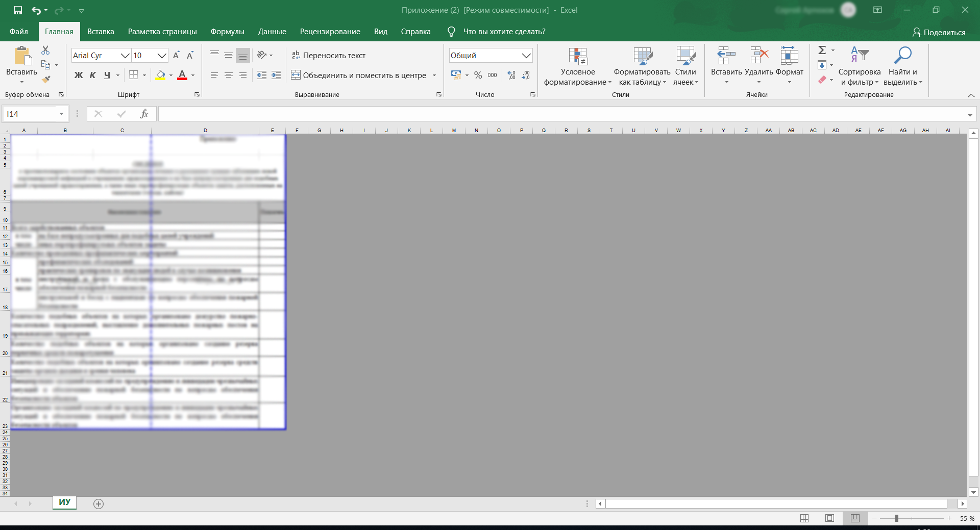Switch to Page Layout view in status bar
The image size is (980, 530).
[829, 518]
